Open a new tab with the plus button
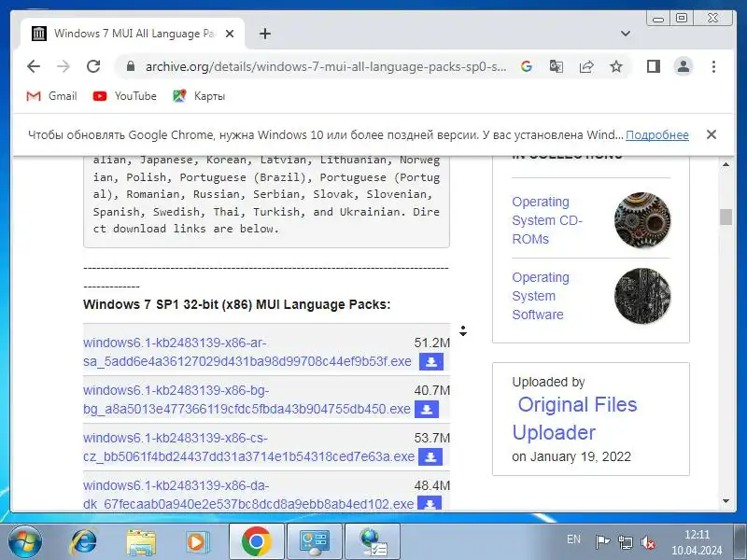 point(265,34)
